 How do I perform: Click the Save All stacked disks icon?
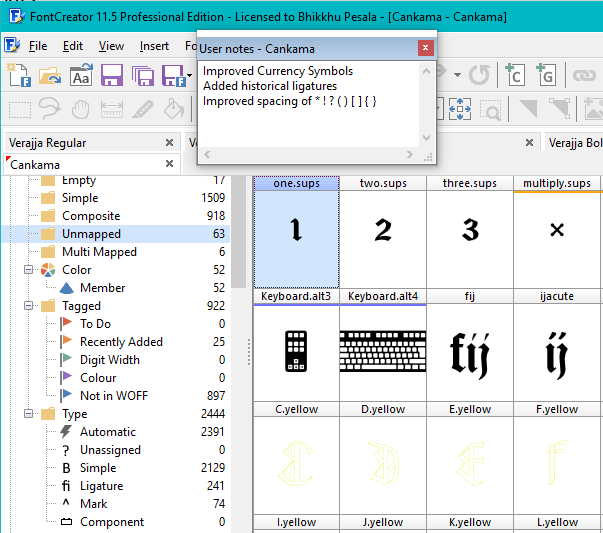(143, 75)
